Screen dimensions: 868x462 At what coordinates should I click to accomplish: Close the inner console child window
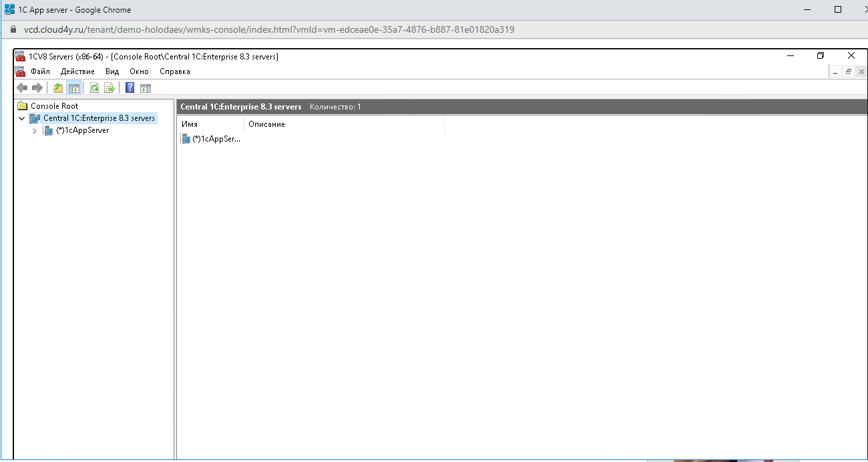pyautogui.click(x=861, y=71)
